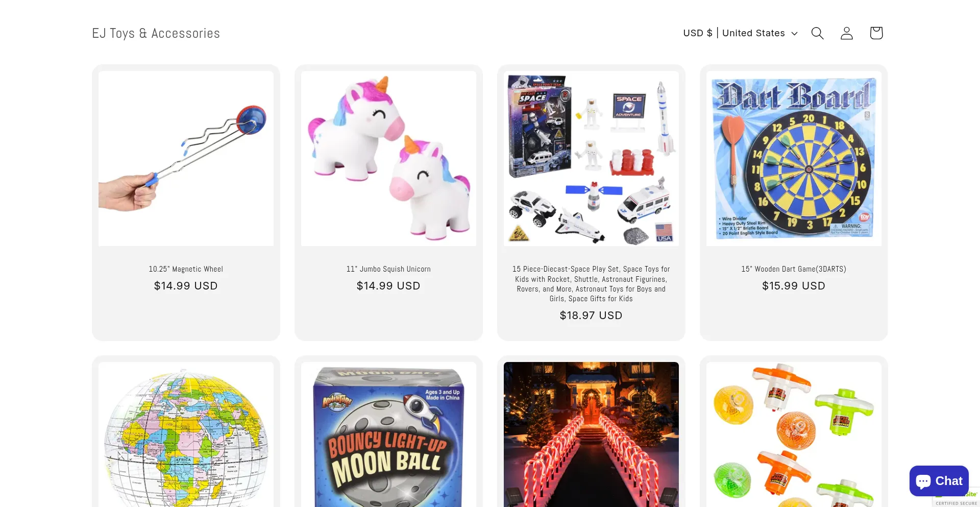980x507 pixels.
Task: Open the 11" Jumbo Squish Unicorn title link
Action: [x=388, y=269]
